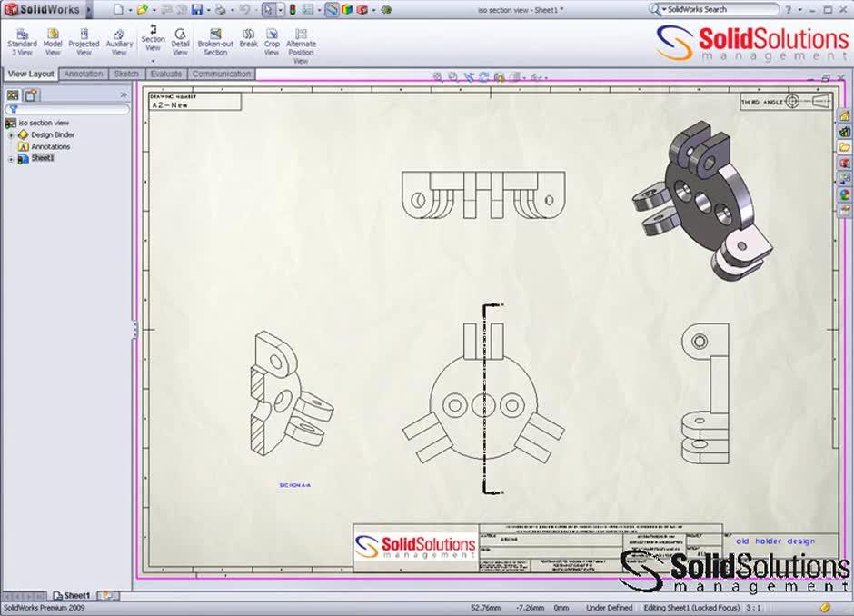Click the SolidWorks Search field

point(718,9)
